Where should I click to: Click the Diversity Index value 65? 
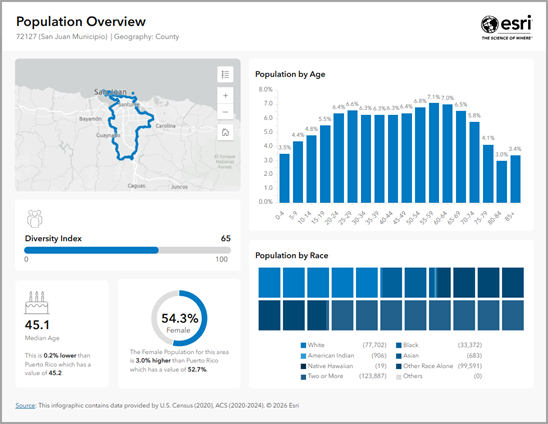(225, 238)
